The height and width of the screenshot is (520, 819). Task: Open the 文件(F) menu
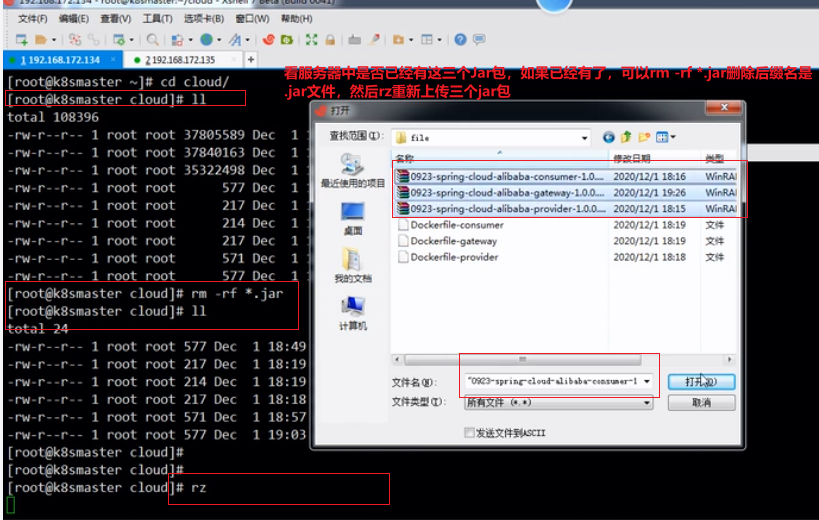[32, 19]
